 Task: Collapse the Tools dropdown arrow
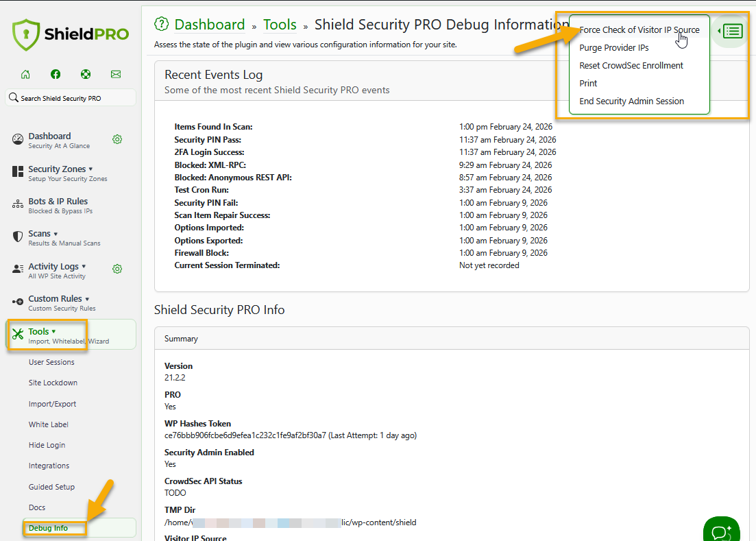(53, 331)
